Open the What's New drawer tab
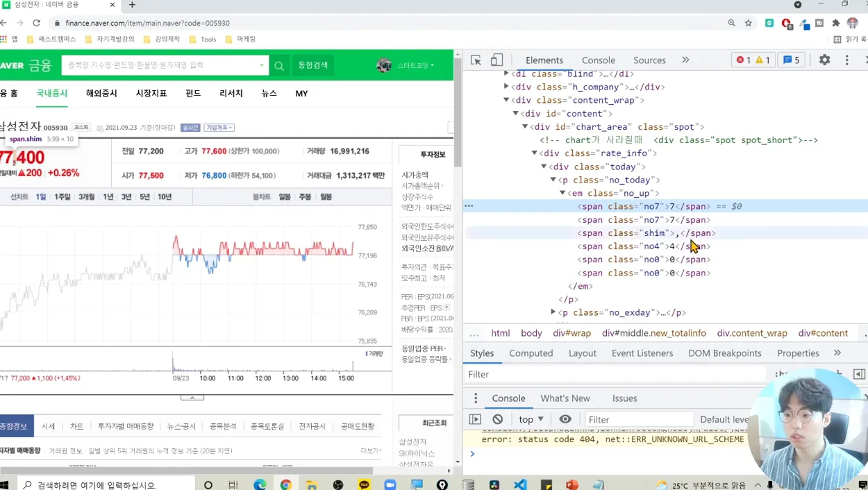Image resolution: width=868 pixels, height=490 pixels. (565, 398)
